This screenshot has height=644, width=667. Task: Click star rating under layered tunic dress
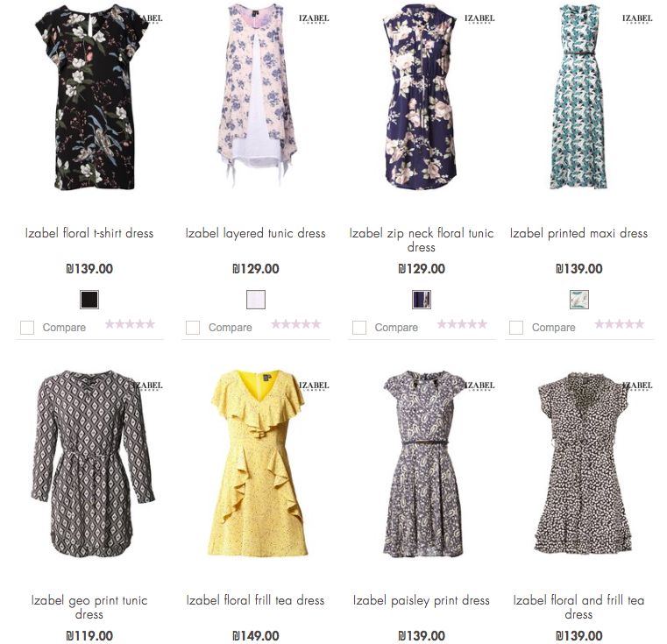coord(295,324)
